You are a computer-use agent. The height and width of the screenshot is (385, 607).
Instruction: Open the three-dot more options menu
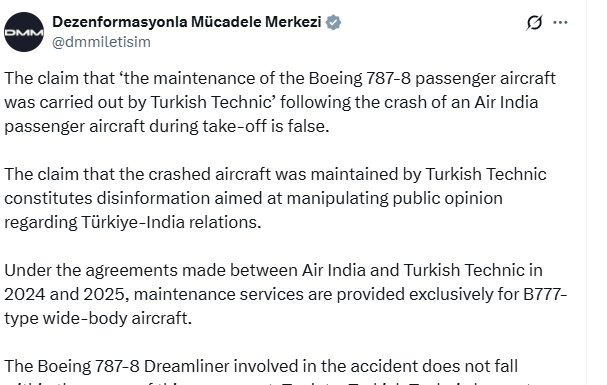click(x=560, y=22)
